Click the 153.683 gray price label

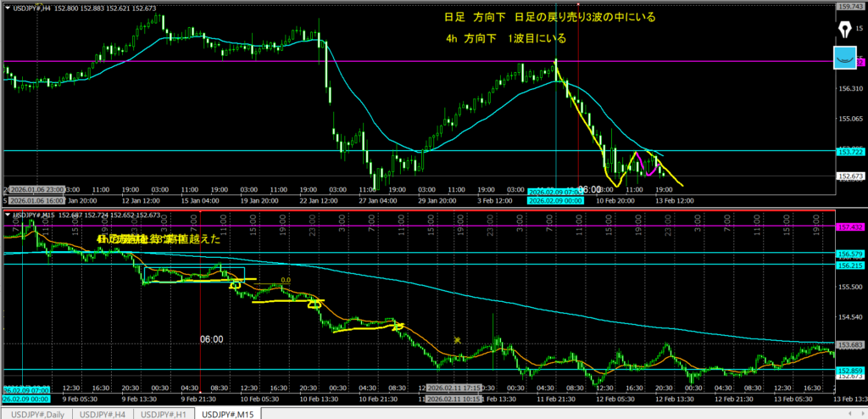tap(849, 344)
